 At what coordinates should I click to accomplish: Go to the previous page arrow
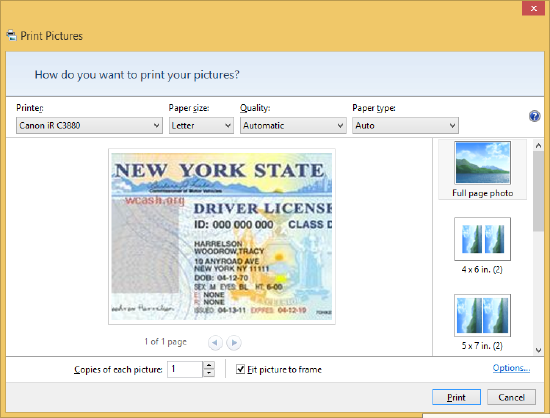click(215, 342)
